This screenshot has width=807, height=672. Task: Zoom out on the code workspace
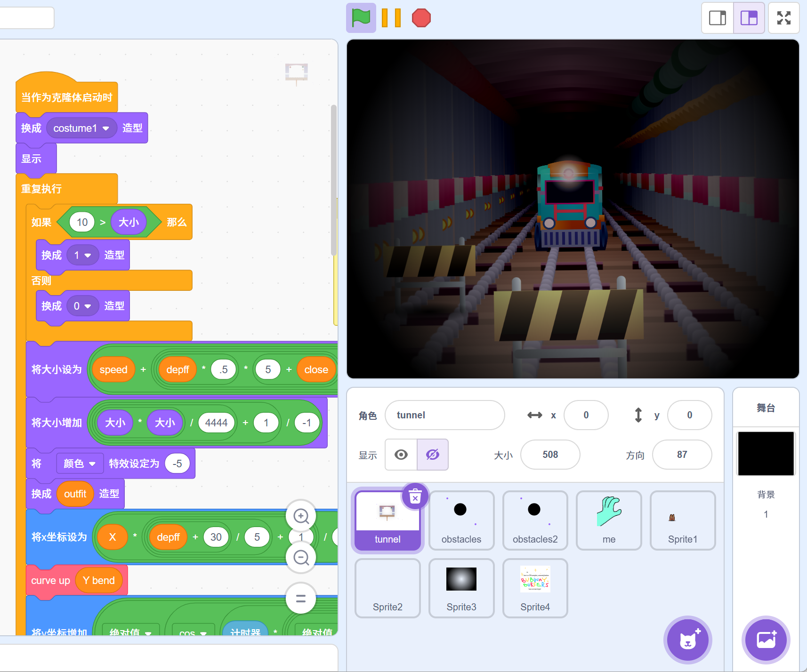click(301, 558)
